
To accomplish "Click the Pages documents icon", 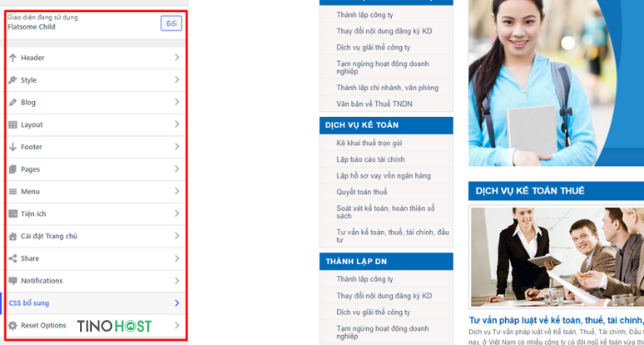I will pos(13,169).
